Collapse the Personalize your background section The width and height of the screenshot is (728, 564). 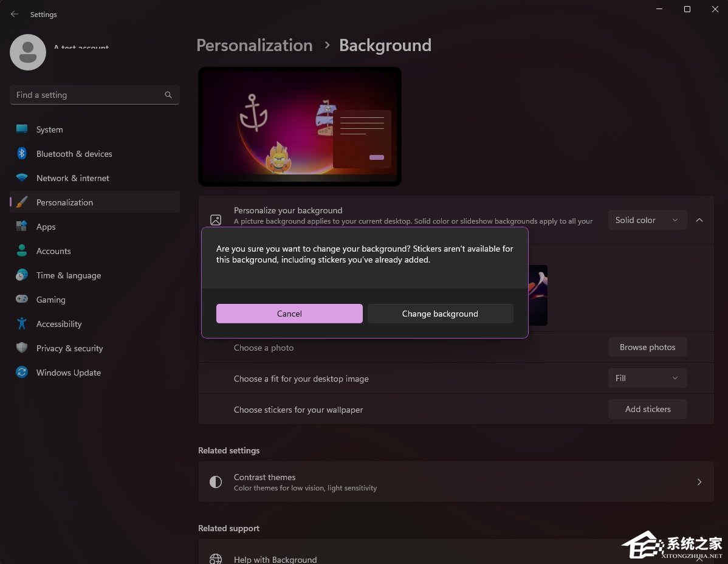pyautogui.click(x=699, y=220)
